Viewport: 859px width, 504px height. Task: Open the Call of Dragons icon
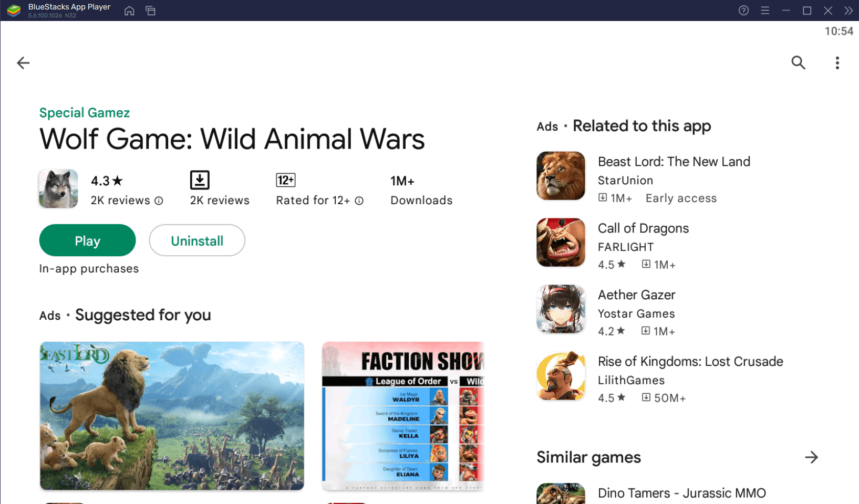point(561,243)
